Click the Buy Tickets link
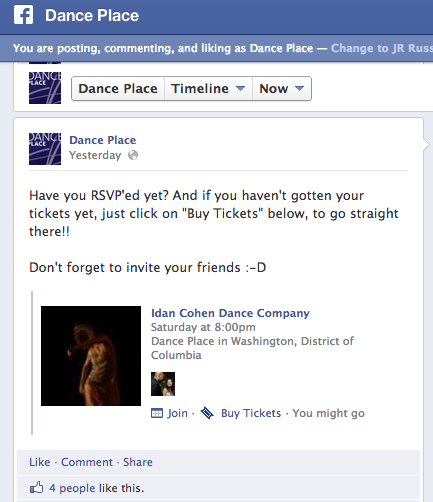 coord(251,413)
